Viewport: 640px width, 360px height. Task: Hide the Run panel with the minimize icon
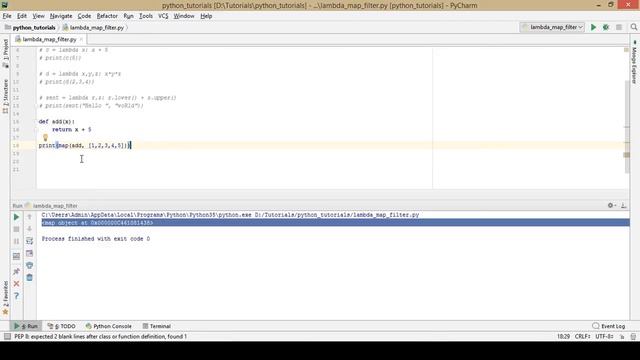click(624, 206)
